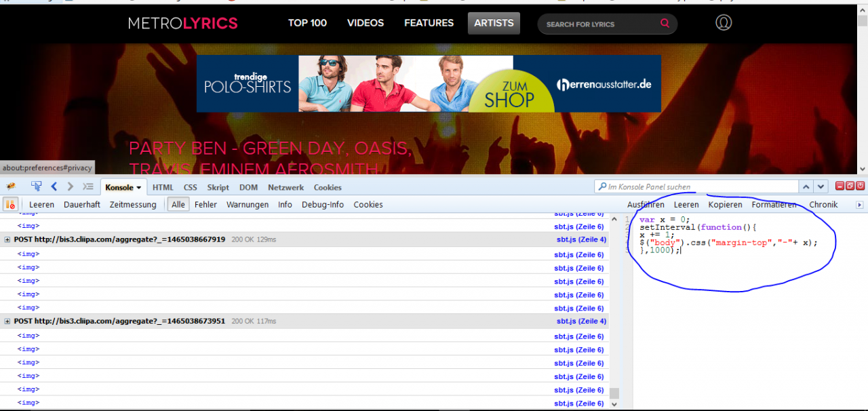The height and width of the screenshot is (411, 868).
Task: Minimize the Firebug panel
Action: pyautogui.click(x=840, y=186)
